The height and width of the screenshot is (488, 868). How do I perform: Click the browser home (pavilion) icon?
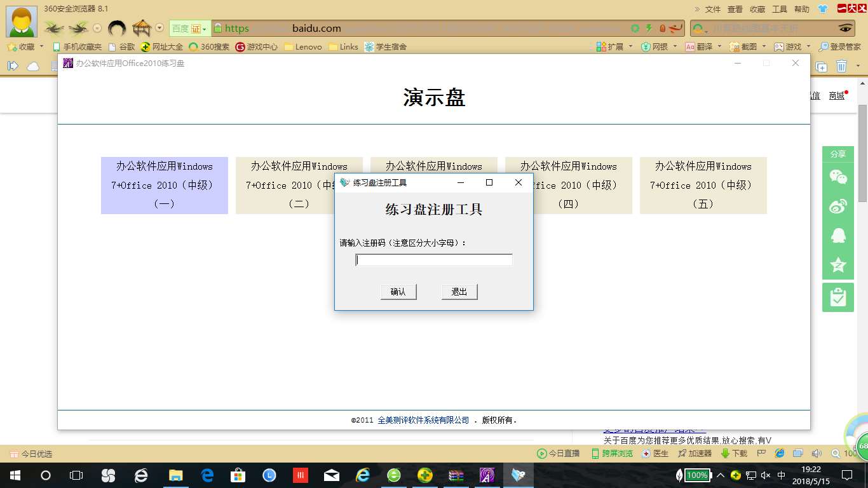[x=141, y=28]
